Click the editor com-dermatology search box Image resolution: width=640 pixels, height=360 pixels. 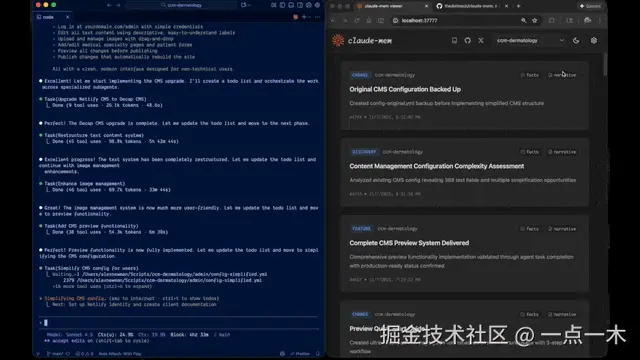click(182, 5)
